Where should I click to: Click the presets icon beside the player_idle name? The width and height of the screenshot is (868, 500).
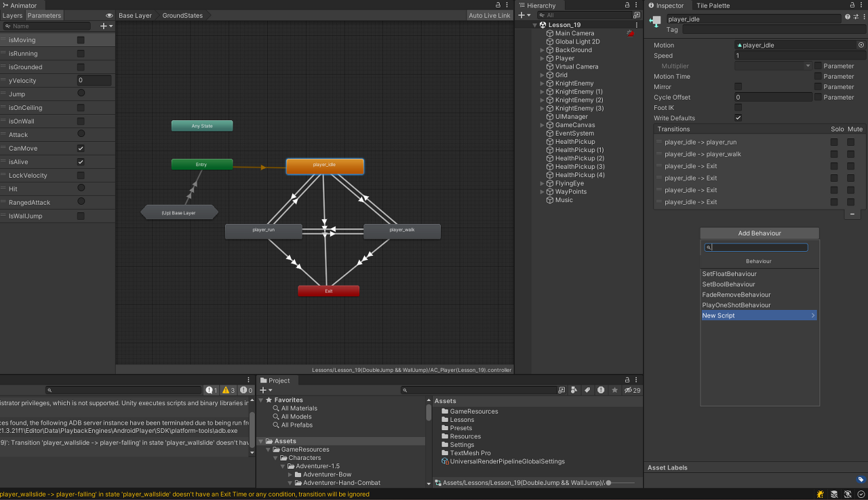[855, 18]
